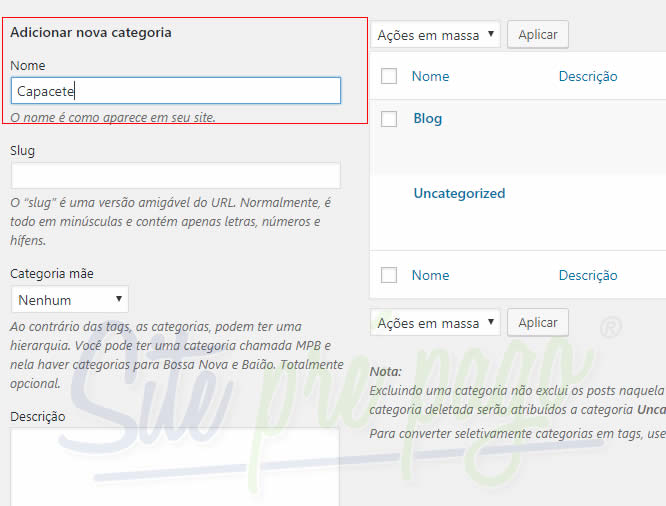This screenshot has width=666, height=506.
Task: Tick the select-all checkbox in table header
Action: (389, 76)
